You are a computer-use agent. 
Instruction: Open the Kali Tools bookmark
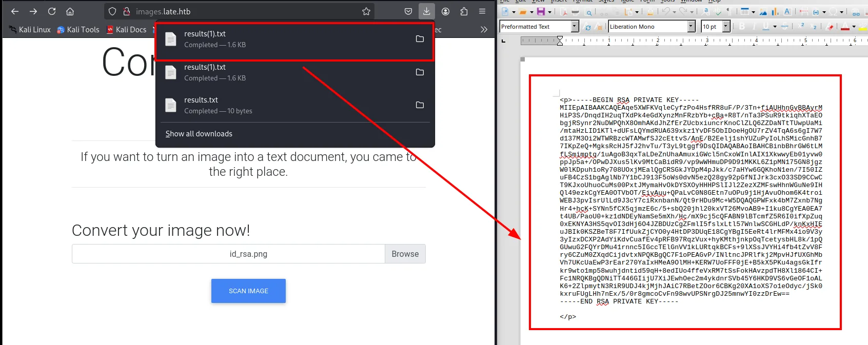(x=78, y=30)
